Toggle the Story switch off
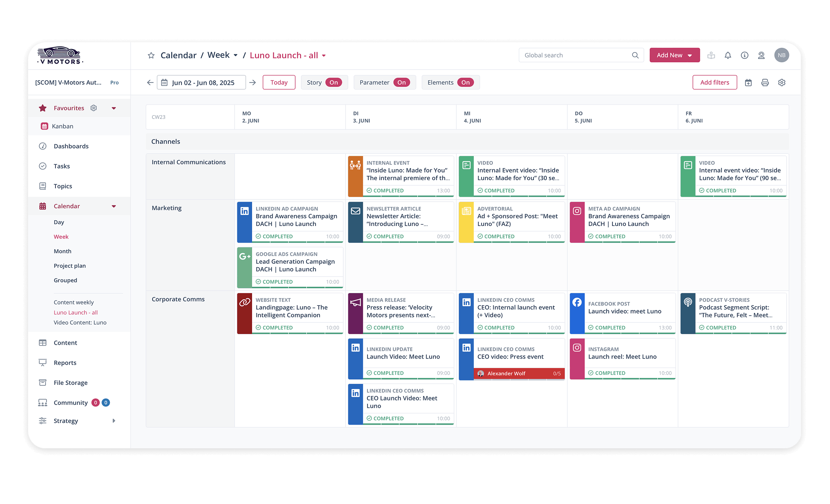This screenshot has height=504, width=830. point(334,82)
